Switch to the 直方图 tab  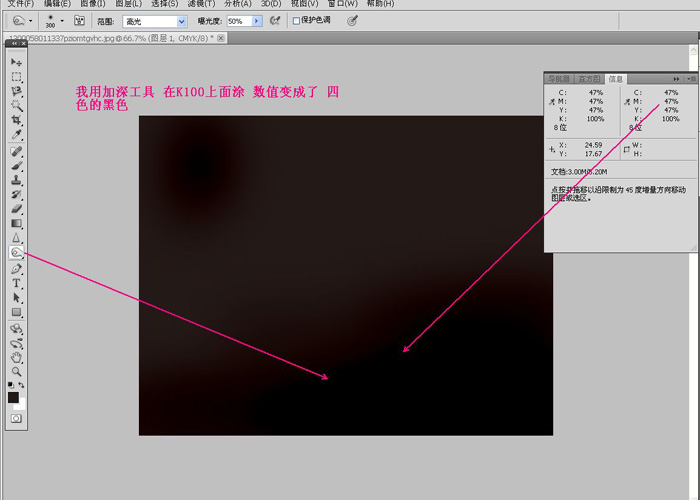590,78
